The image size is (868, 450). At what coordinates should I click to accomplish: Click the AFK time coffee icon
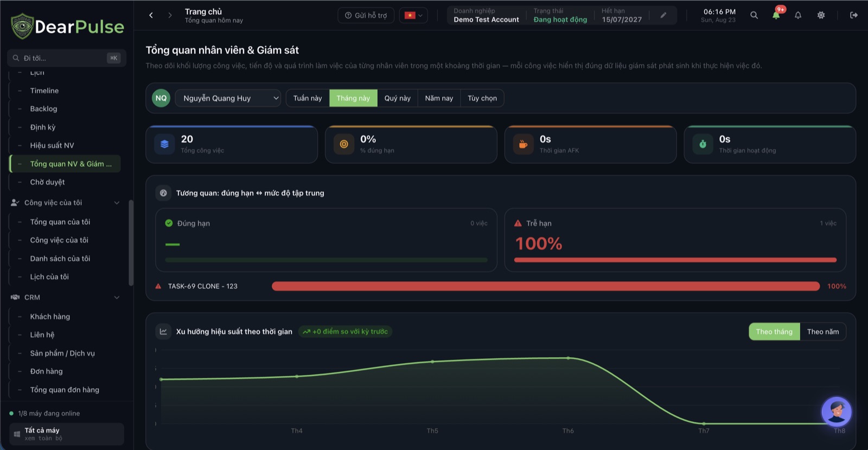524,144
